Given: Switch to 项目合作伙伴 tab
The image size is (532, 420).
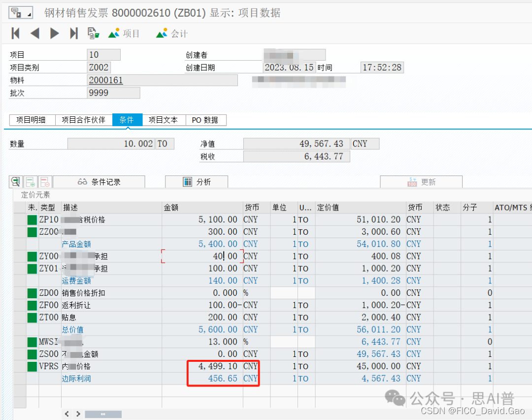Looking at the screenshot, I should tap(83, 120).
